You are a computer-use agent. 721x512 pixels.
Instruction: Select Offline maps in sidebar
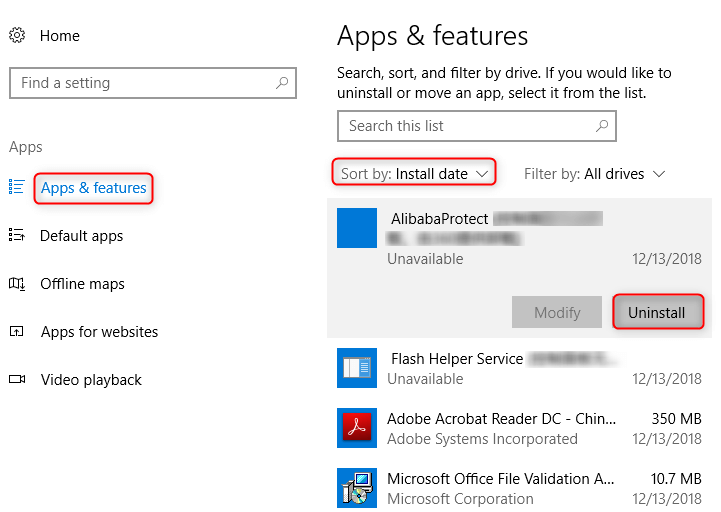[82, 284]
